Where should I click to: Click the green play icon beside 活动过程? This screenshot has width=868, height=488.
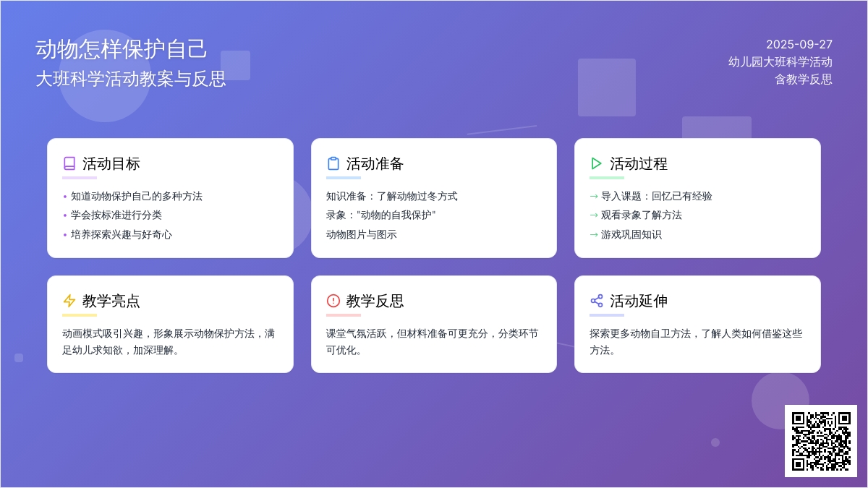pos(597,163)
